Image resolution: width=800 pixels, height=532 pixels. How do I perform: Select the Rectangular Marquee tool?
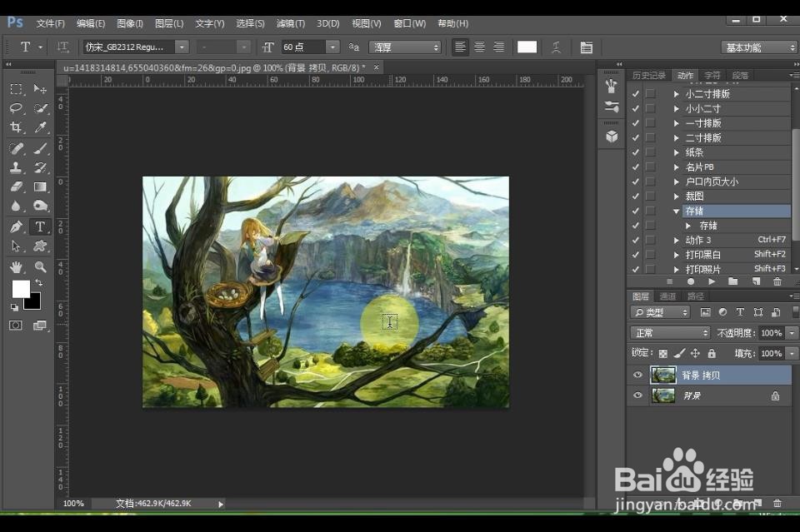coord(16,89)
